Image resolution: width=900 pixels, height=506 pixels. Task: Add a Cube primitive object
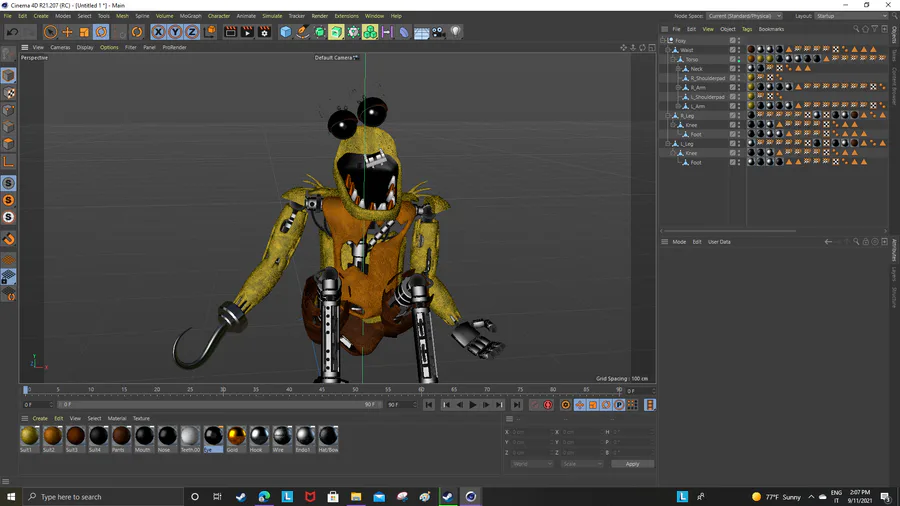[x=286, y=32]
